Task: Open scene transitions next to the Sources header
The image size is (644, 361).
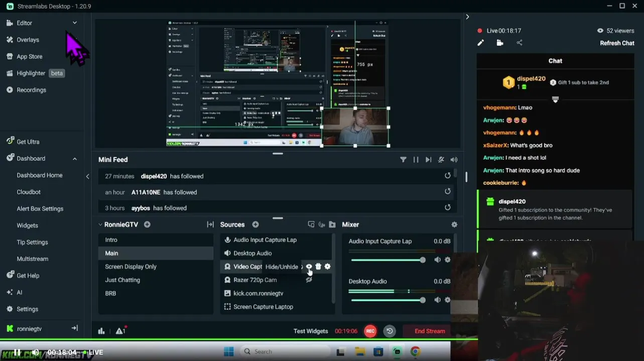Action: [210, 225]
